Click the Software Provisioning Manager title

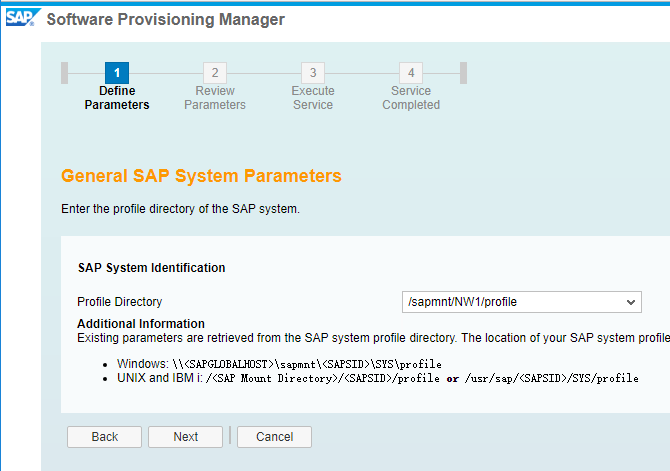pyautogui.click(x=166, y=20)
